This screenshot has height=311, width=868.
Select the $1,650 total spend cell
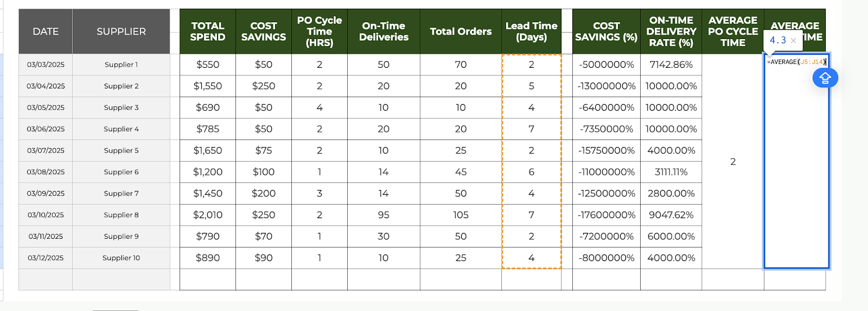coord(208,150)
